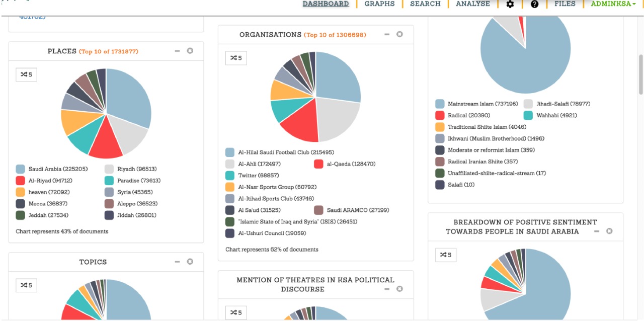
Task: Minimize the Positive Sentiment breakdown panel
Action: 597,231
